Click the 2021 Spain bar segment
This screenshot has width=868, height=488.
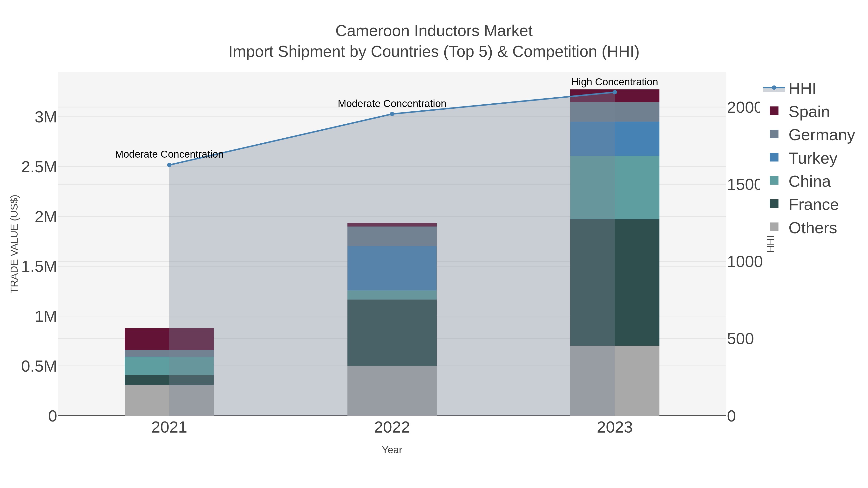pyautogui.click(x=169, y=339)
